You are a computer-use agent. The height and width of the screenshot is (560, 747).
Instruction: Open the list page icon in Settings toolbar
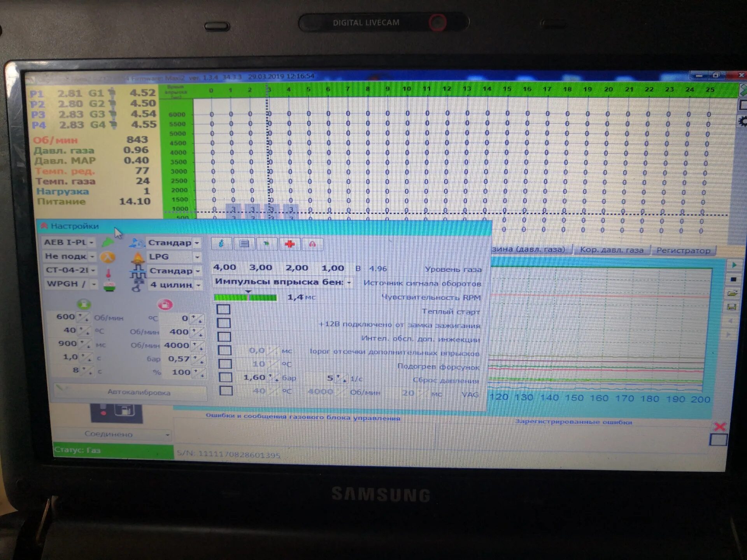(x=244, y=244)
